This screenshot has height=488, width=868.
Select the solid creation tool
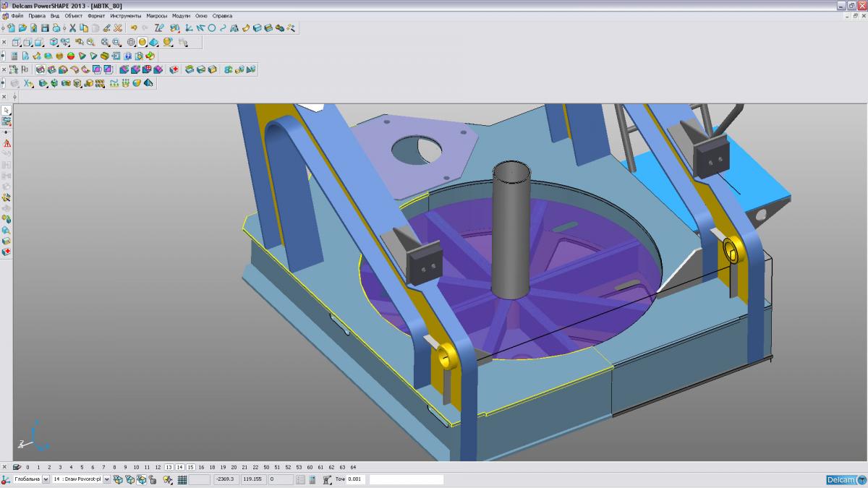coord(257,28)
